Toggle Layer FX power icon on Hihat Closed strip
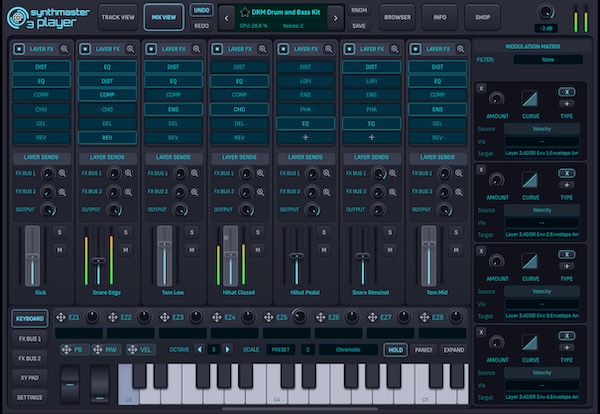600x414 pixels. [x=217, y=49]
